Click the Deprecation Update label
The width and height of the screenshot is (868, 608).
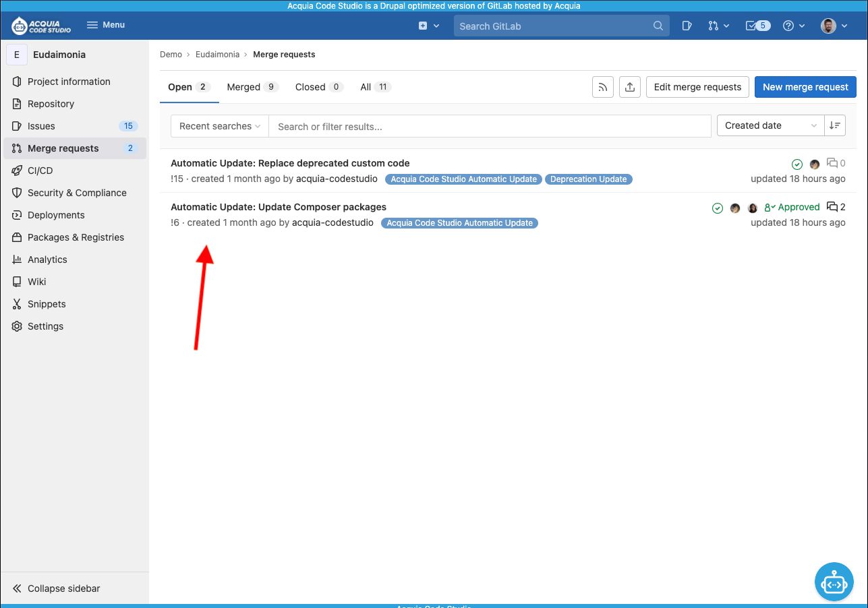tap(589, 179)
